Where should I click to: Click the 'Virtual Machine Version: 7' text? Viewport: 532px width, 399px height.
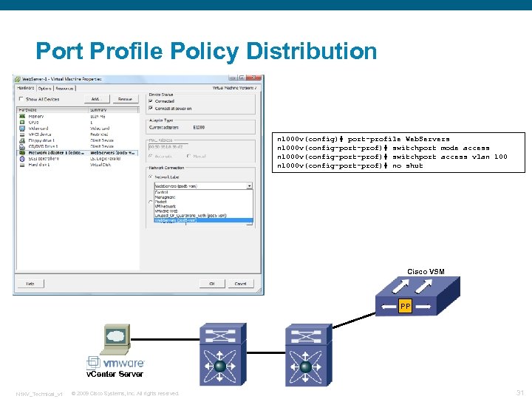234,87
